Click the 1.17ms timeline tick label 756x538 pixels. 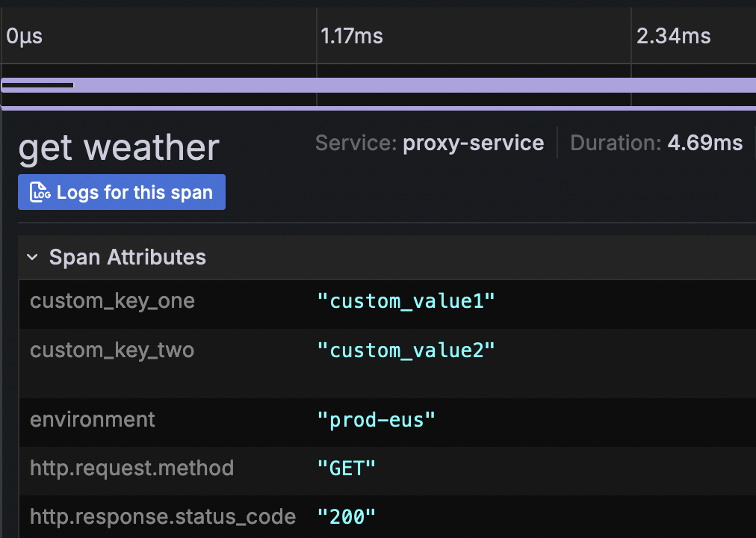click(x=351, y=36)
